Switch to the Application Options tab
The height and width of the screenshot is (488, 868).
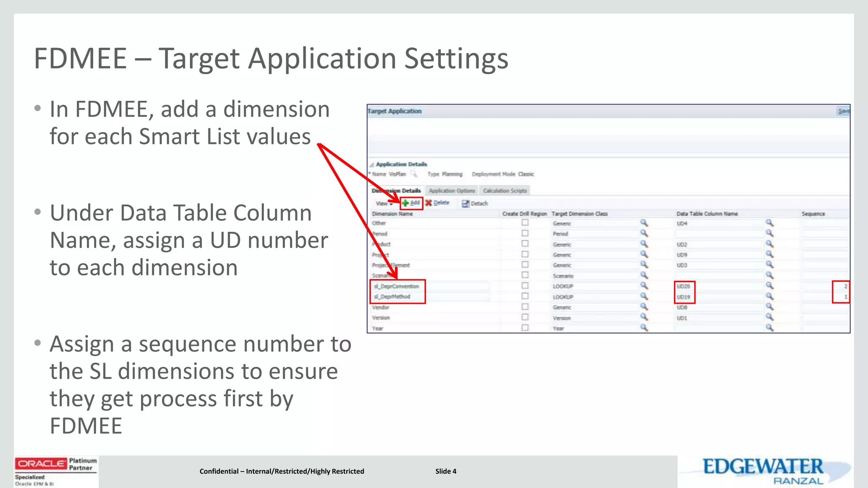451,191
